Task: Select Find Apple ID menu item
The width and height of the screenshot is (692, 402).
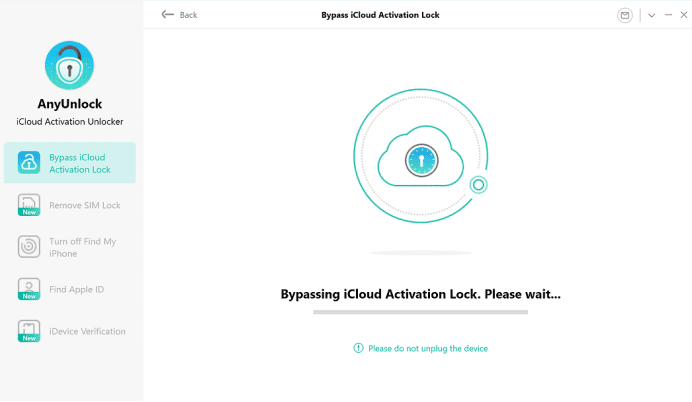Action: 76,289
